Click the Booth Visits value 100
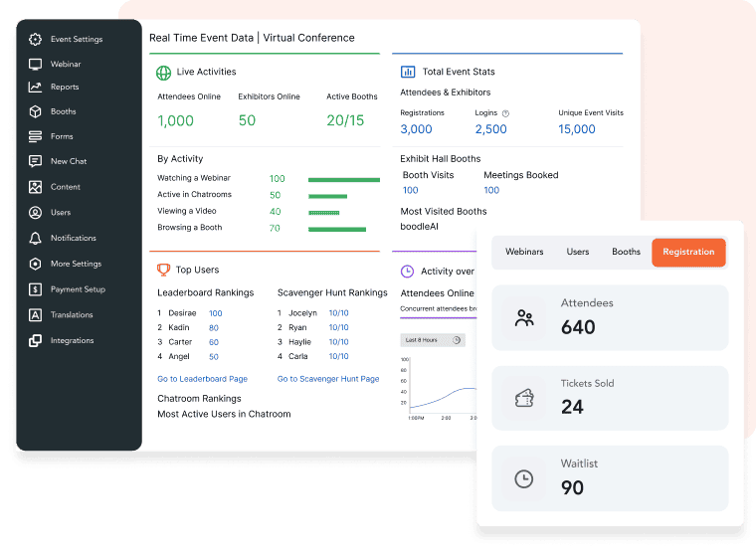The height and width of the screenshot is (557, 756). (410, 190)
